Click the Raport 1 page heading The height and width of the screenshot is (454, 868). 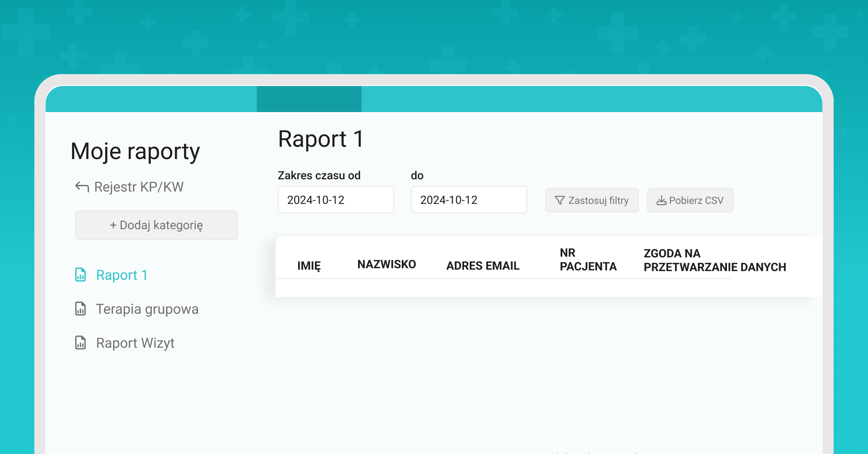321,139
